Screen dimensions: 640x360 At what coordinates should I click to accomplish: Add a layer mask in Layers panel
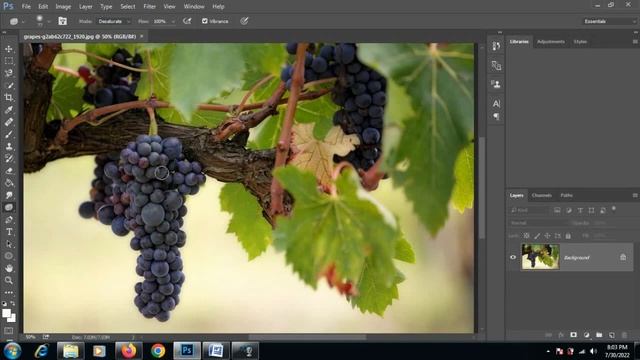[x=573, y=335]
